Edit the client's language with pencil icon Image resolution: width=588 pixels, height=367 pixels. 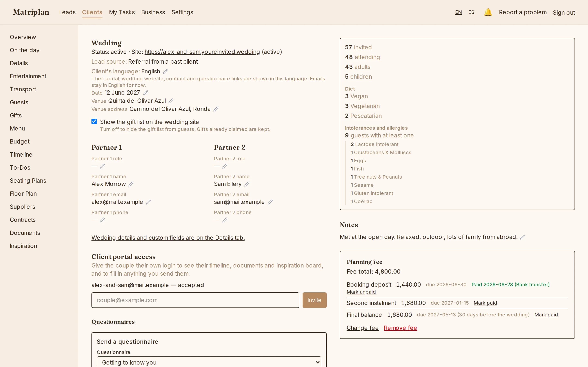[x=165, y=71]
